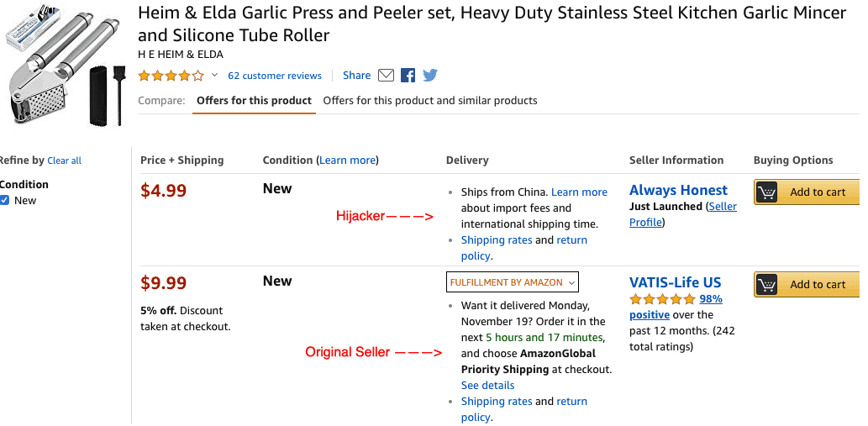
Task: View Always Honest Seller Profile link
Action: 683,214
